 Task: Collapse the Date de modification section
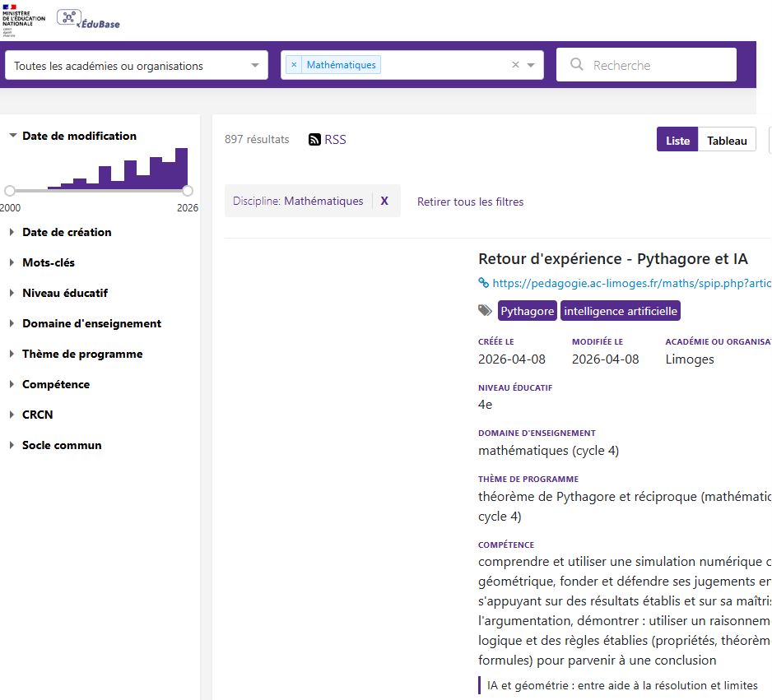click(x=13, y=136)
